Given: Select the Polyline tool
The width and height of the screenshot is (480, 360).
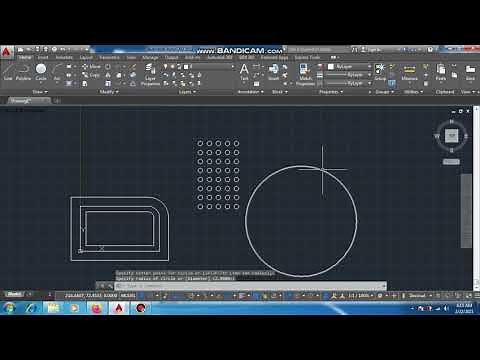Looking at the screenshot, I should click(23, 72).
